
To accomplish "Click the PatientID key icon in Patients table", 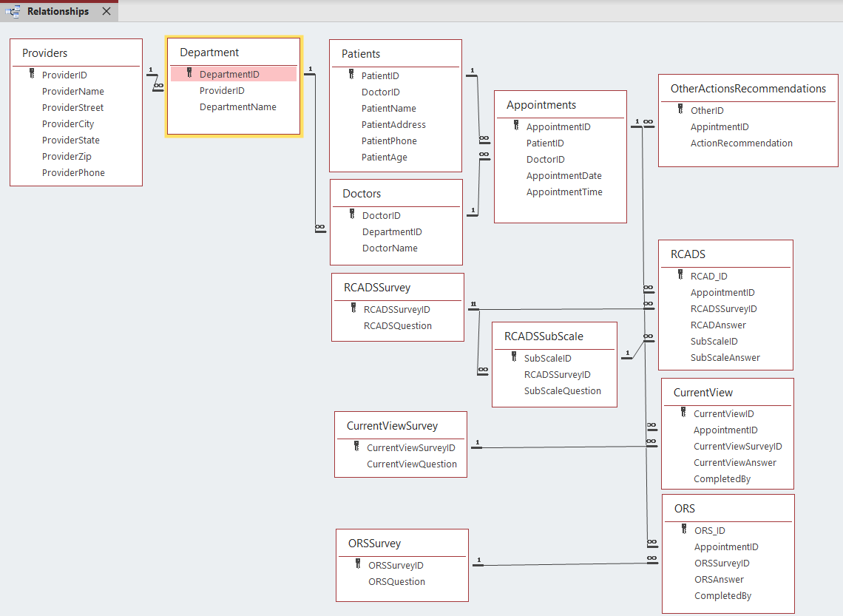I will click(351, 75).
